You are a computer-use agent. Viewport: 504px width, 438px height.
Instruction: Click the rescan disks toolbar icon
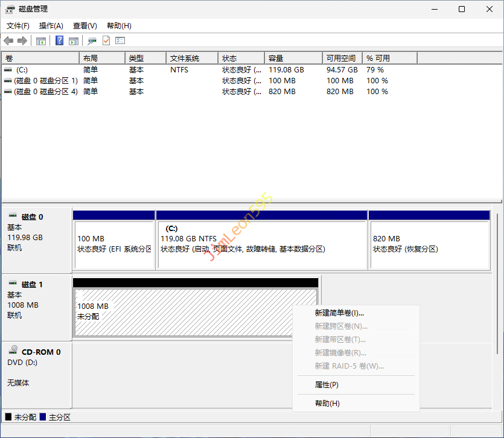(92, 40)
